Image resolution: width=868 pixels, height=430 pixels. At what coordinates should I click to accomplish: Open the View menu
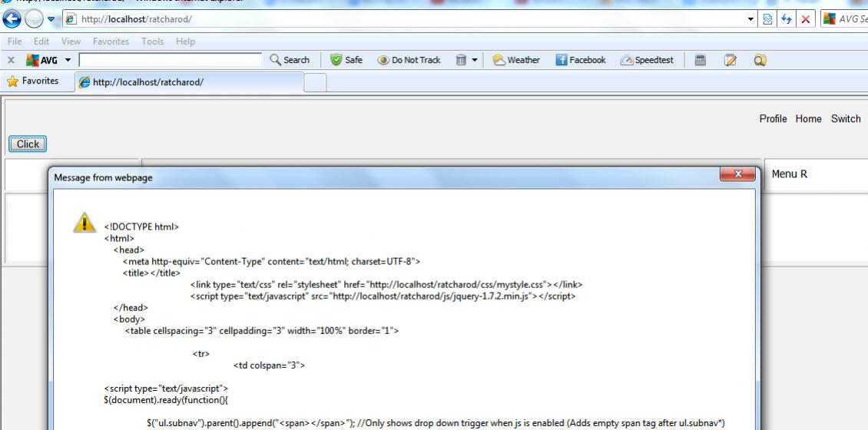point(71,41)
